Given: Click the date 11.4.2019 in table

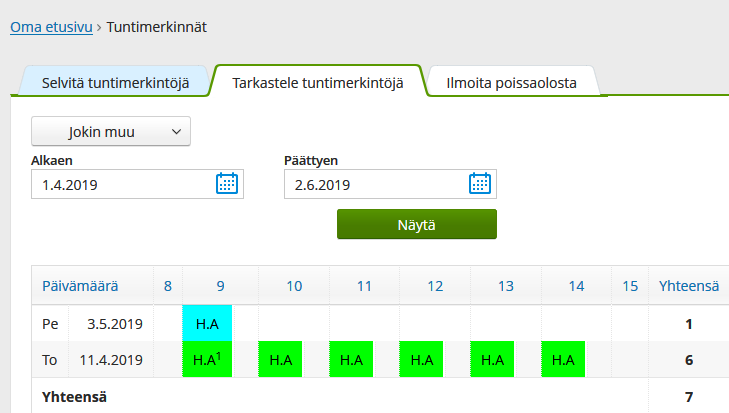Looking at the screenshot, I should pyautogui.click(x=111, y=360).
